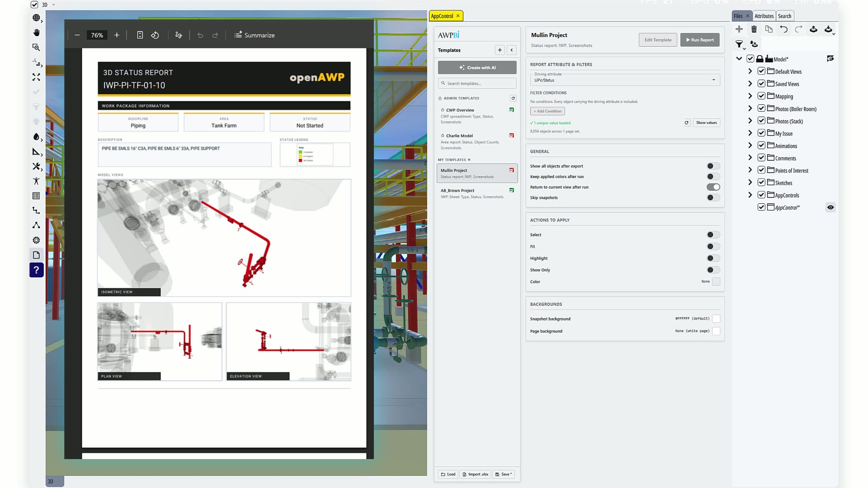The image size is (868, 488).
Task: Redo in the PDF viewer toolbar
Action: coord(215,35)
